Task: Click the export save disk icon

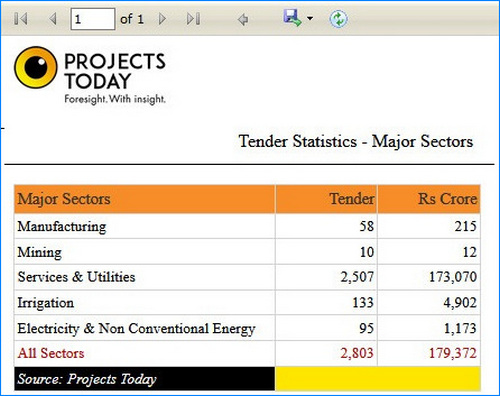Action: (292, 18)
